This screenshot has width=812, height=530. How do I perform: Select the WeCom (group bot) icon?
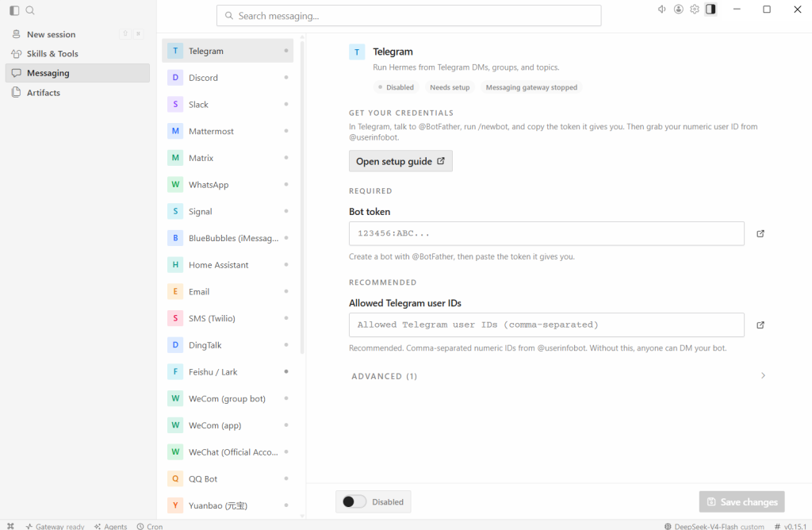175,398
